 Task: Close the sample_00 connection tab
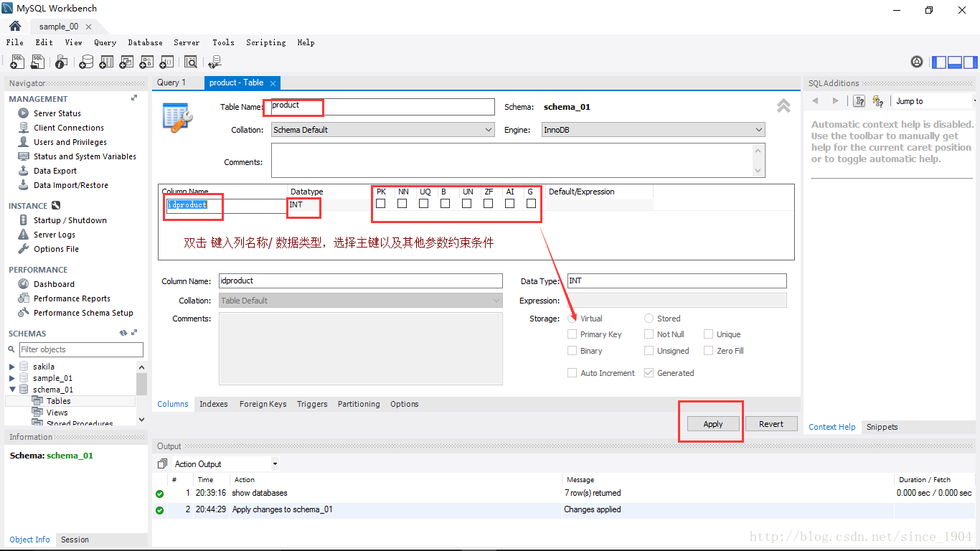click(88, 27)
